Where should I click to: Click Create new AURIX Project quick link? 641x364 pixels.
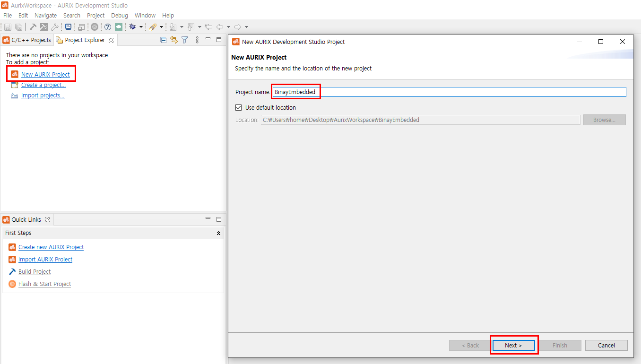tap(51, 247)
